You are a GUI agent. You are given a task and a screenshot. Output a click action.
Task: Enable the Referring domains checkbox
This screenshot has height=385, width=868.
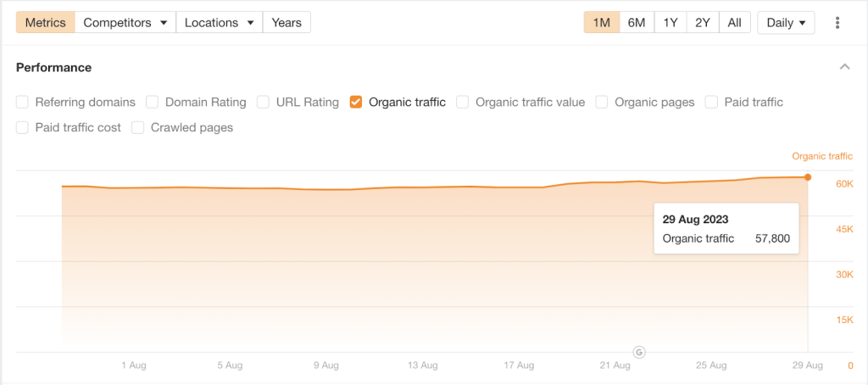point(23,103)
